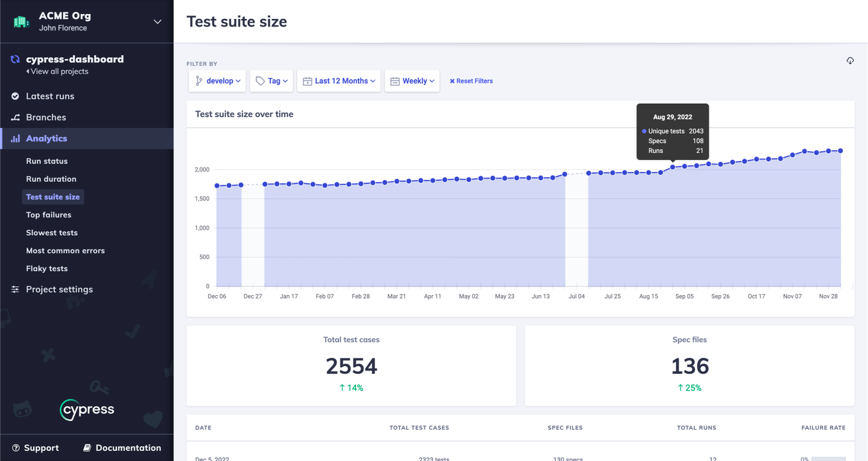
Task: Click the TOTAL TEST CASES column header
Action: (419, 428)
